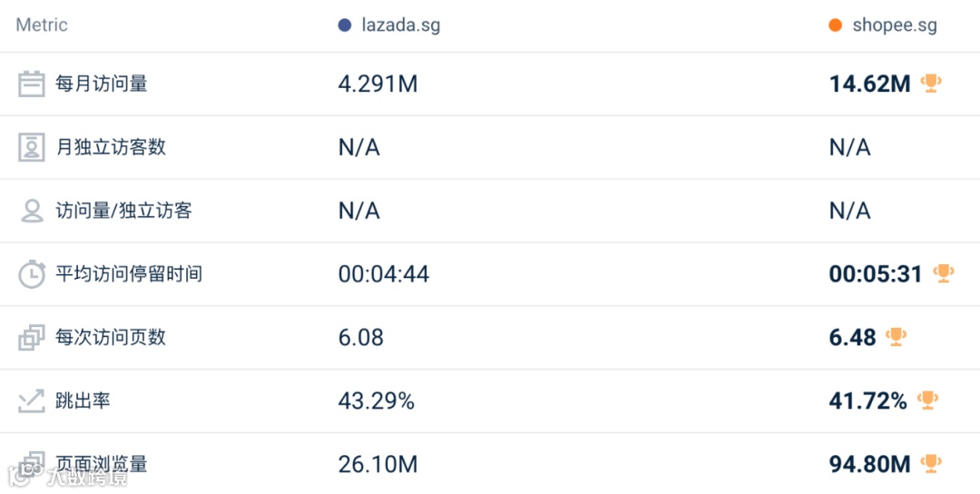Image resolution: width=980 pixels, height=494 pixels.
Task: Click the person icon beside 访问量/独立访客
Action: point(32,211)
